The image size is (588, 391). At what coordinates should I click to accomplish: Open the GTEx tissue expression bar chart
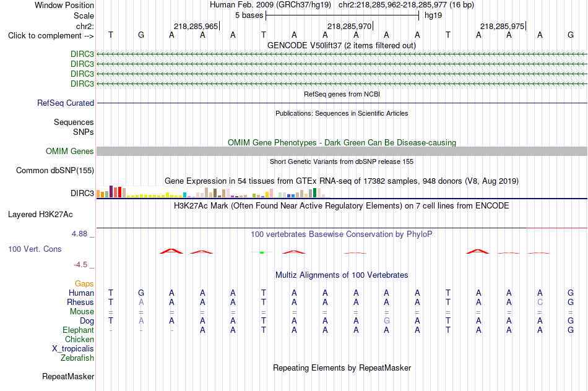click(213, 192)
